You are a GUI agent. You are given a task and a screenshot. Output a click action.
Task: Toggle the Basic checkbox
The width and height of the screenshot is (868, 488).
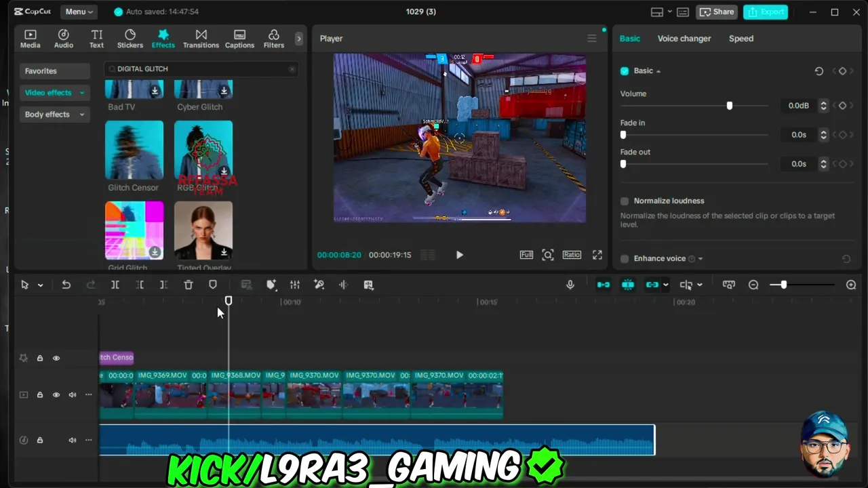(625, 71)
